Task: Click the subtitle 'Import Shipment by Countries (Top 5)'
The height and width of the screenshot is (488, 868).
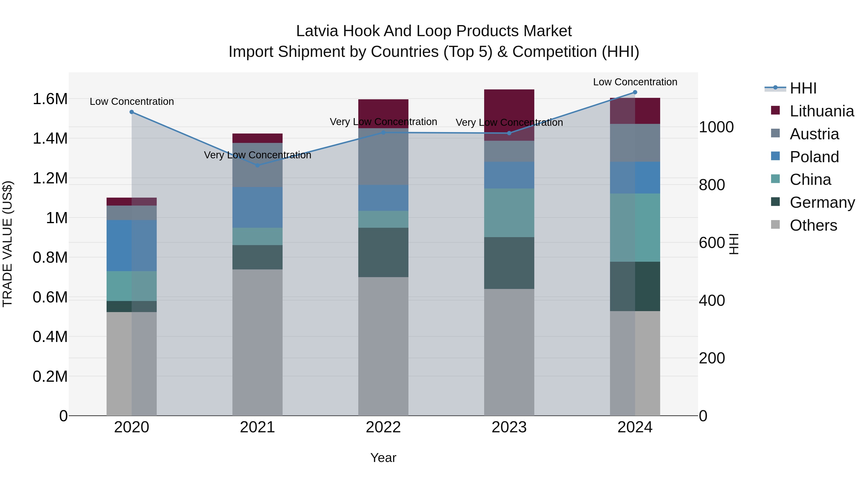Action: tap(360, 52)
